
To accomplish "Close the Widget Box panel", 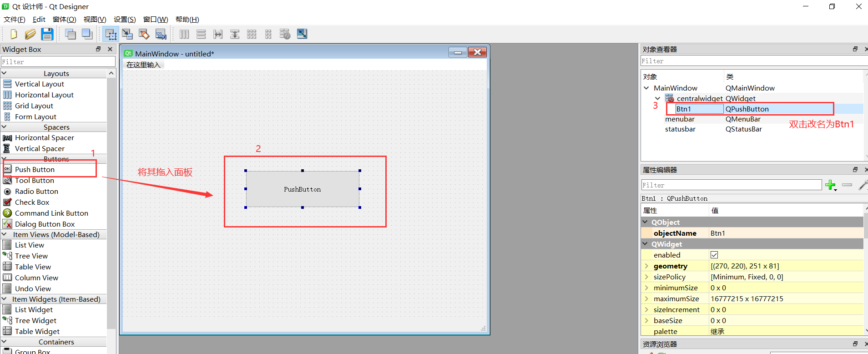I will (x=110, y=49).
